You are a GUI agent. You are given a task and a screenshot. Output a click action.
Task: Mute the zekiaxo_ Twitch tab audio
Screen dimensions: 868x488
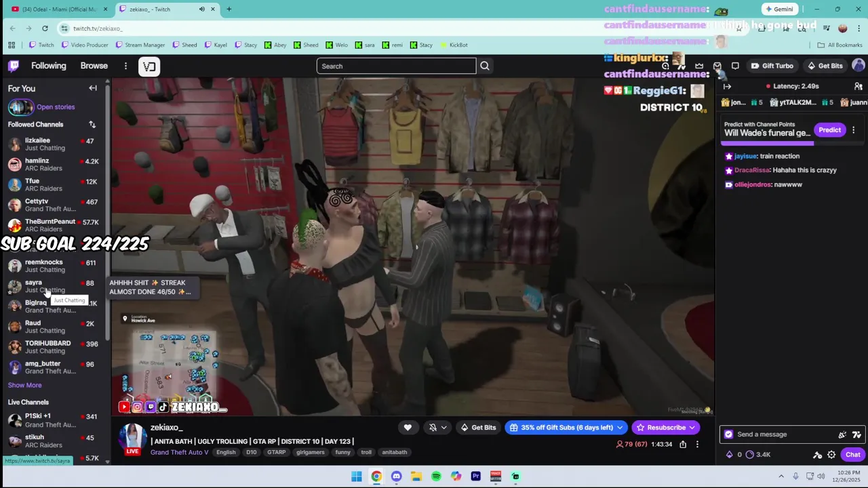[201, 9]
